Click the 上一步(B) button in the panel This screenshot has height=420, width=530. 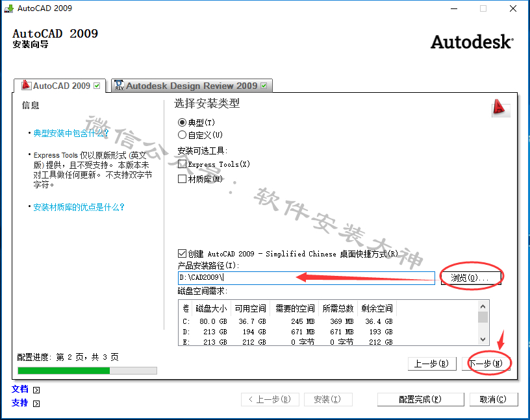click(x=432, y=364)
